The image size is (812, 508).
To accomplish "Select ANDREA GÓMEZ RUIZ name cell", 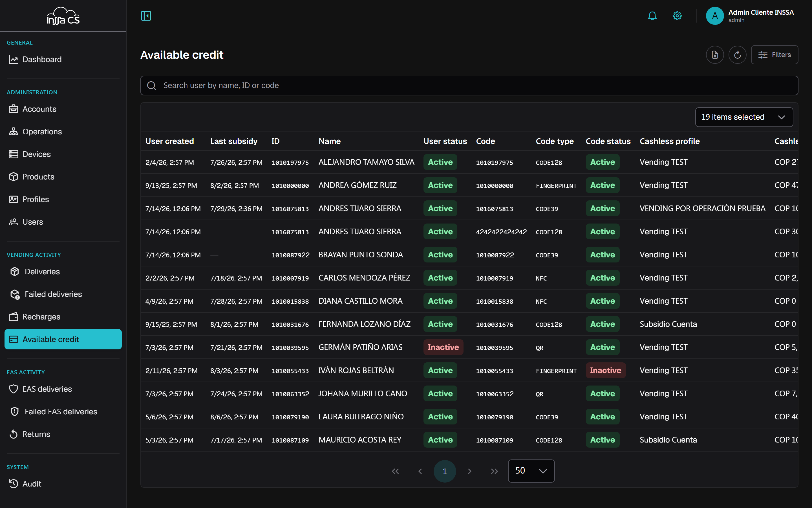I will 357,185.
